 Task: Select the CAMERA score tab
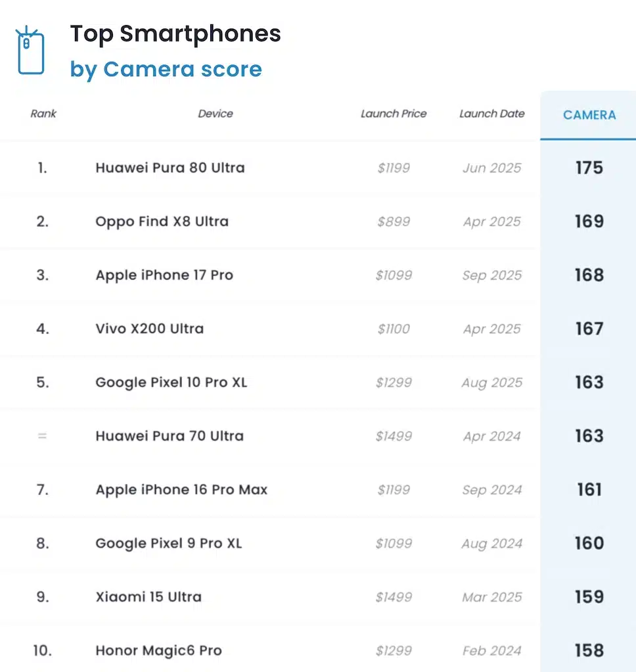(x=589, y=115)
